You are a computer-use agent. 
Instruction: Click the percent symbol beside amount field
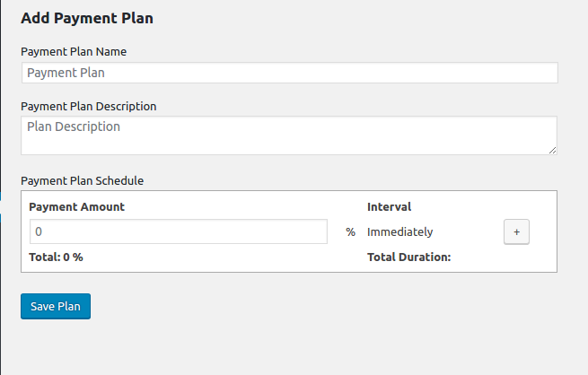coord(351,231)
